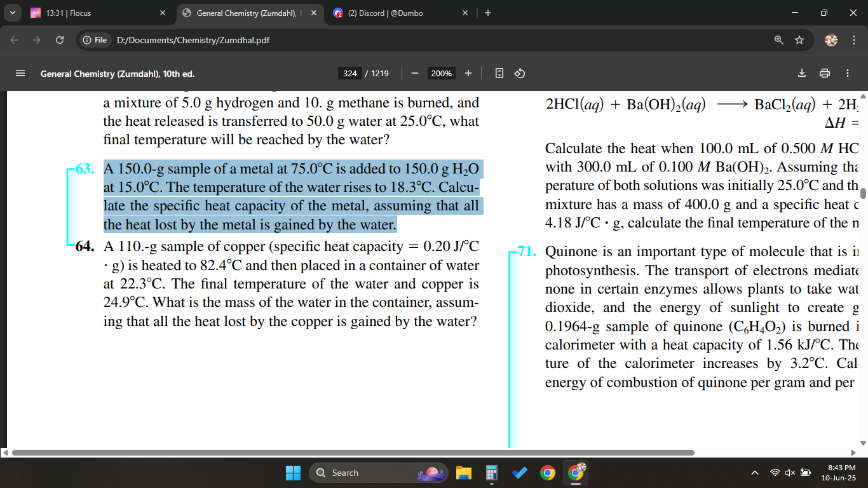The width and height of the screenshot is (868, 488).
Task: Click the muted volume tray icon
Action: click(x=790, y=473)
